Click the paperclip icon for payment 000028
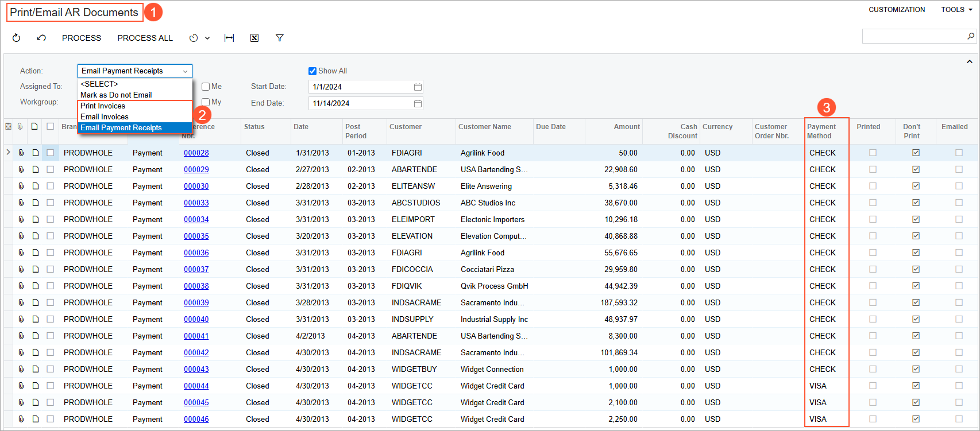Image resolution: width=980 pixels, height=431 pixels. point(21,153)
